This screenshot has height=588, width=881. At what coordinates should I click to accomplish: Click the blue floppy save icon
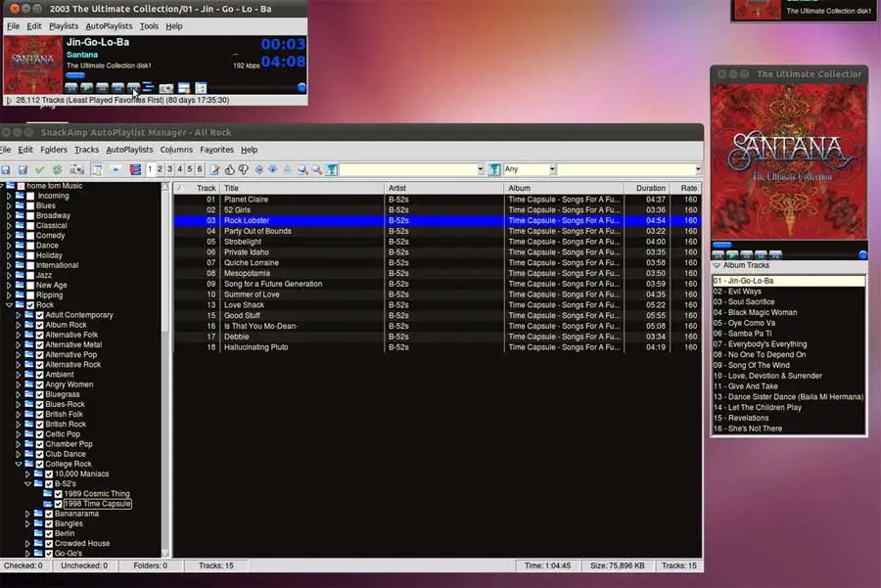click(x=6, y=169)
